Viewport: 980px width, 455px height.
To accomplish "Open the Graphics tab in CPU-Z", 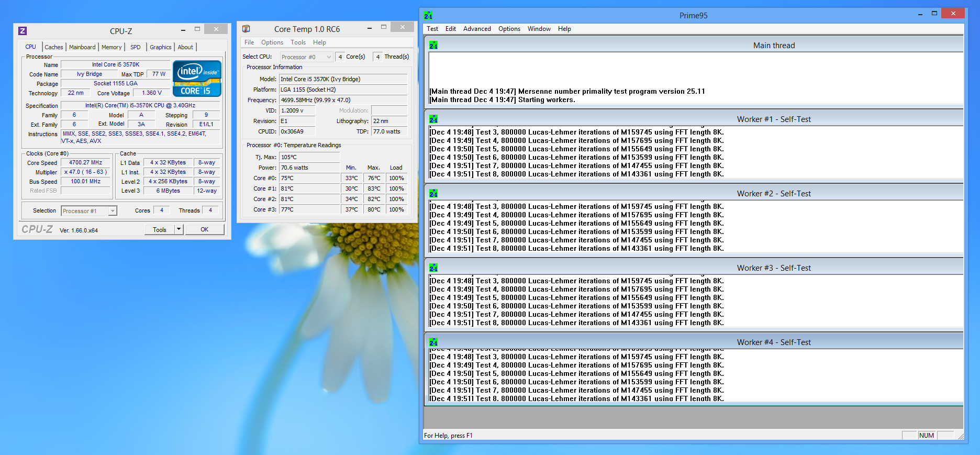I will pos(161,47).
